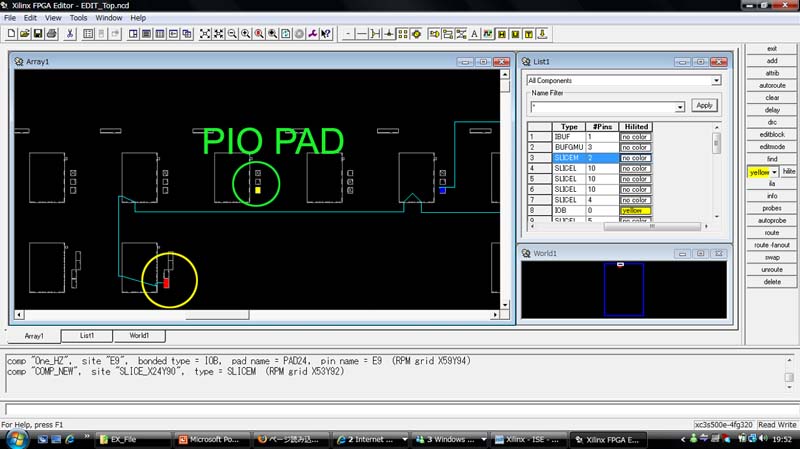Viewport: 800px width, 449px height.
Task: Click the cascaded windows toolbar icon
Action: click(x=187, y=34)
